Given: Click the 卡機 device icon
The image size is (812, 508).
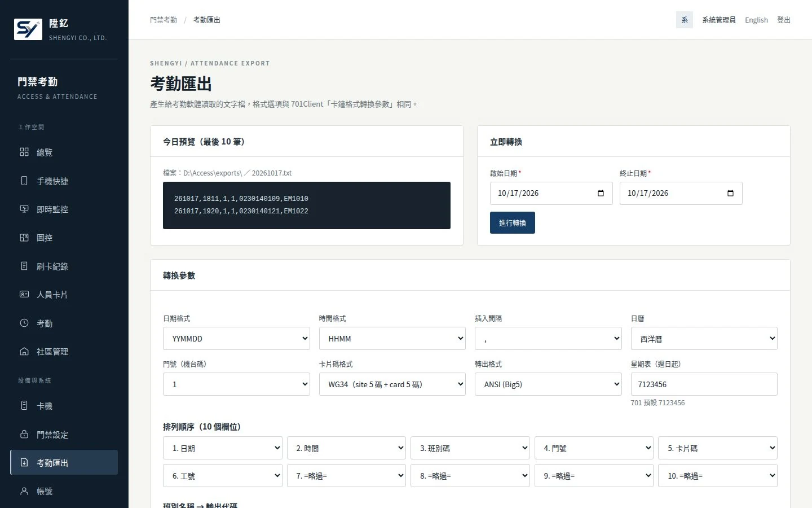Looking at the screenshot, I should pos(24,405).
